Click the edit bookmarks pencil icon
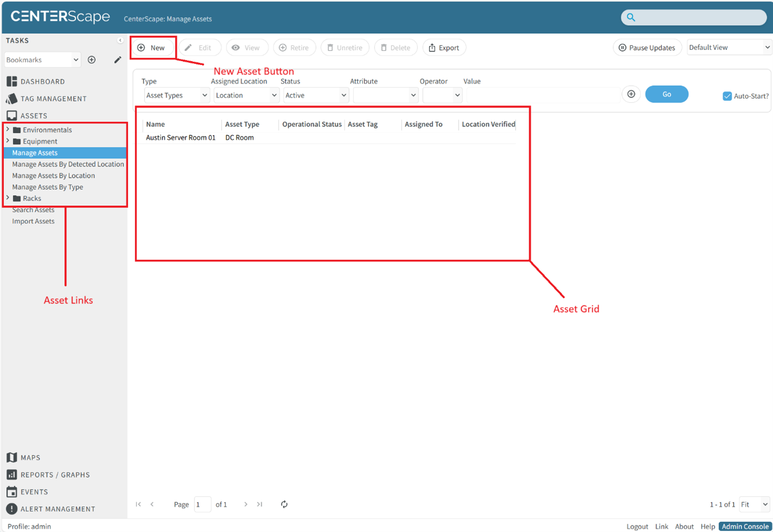Image resolution: width=773 pixels, height=532 pixels. [x=118, y=60]
